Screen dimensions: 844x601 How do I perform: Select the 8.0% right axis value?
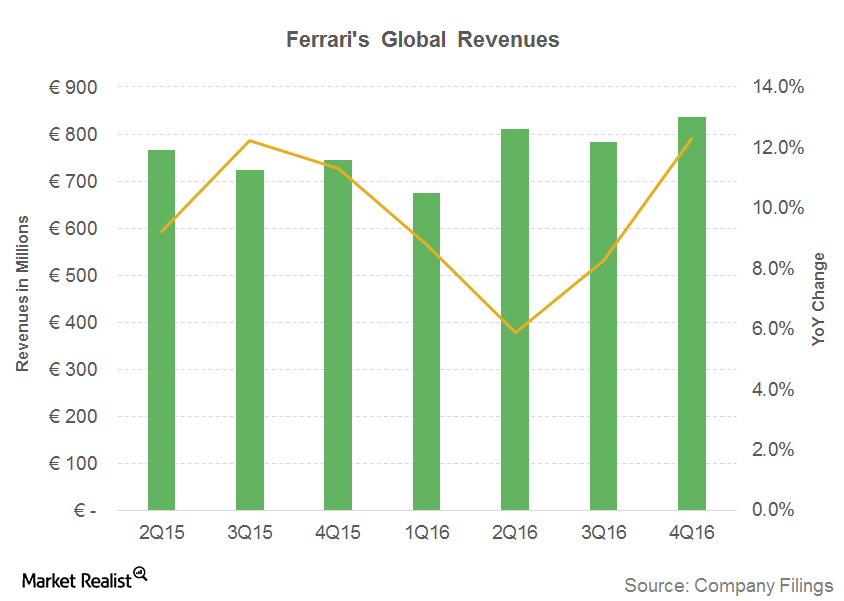(773, 268)
